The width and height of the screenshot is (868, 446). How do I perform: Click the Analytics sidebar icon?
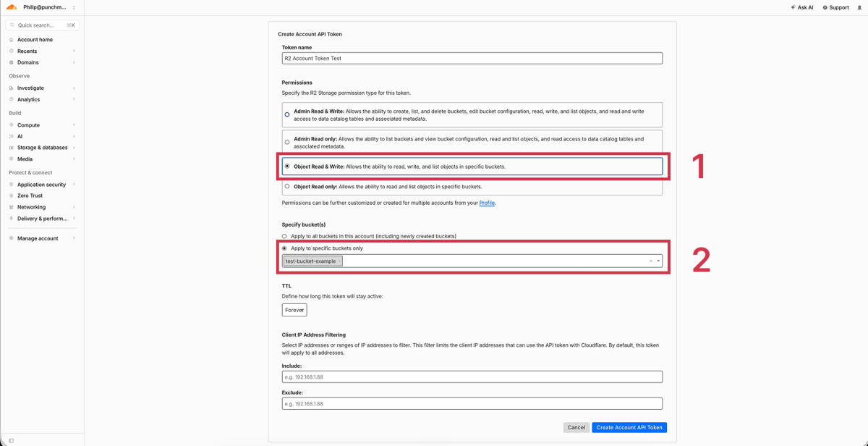pos(12,99)
